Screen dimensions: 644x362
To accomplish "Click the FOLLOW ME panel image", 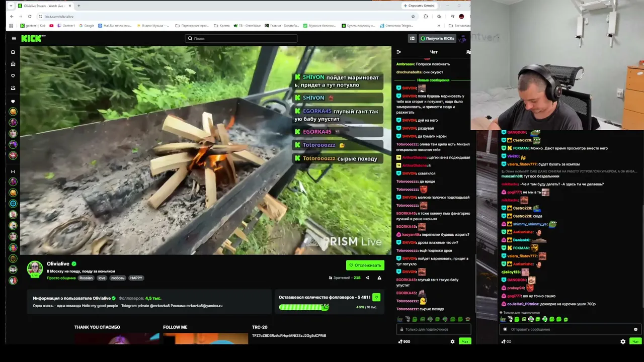I will [x=205, y=338].
